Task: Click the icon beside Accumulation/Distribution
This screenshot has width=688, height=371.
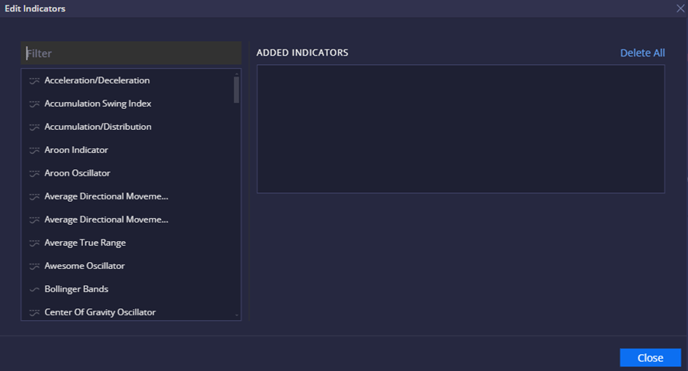Action: [x=34, y=127]
